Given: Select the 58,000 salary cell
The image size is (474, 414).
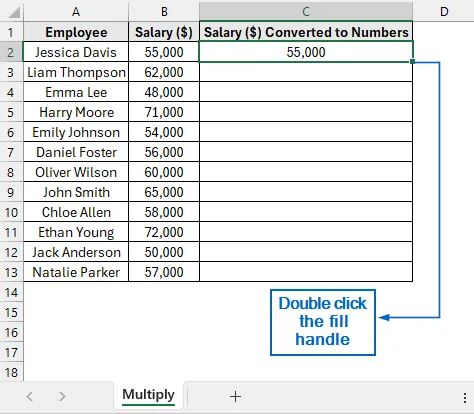Looking at the screenshot, I should tap(164, 212).
